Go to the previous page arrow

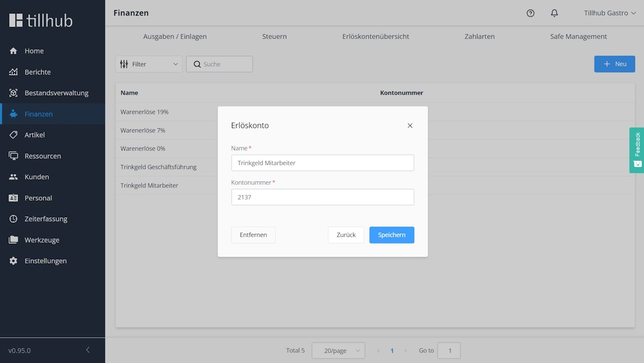[x=378, y=350]
